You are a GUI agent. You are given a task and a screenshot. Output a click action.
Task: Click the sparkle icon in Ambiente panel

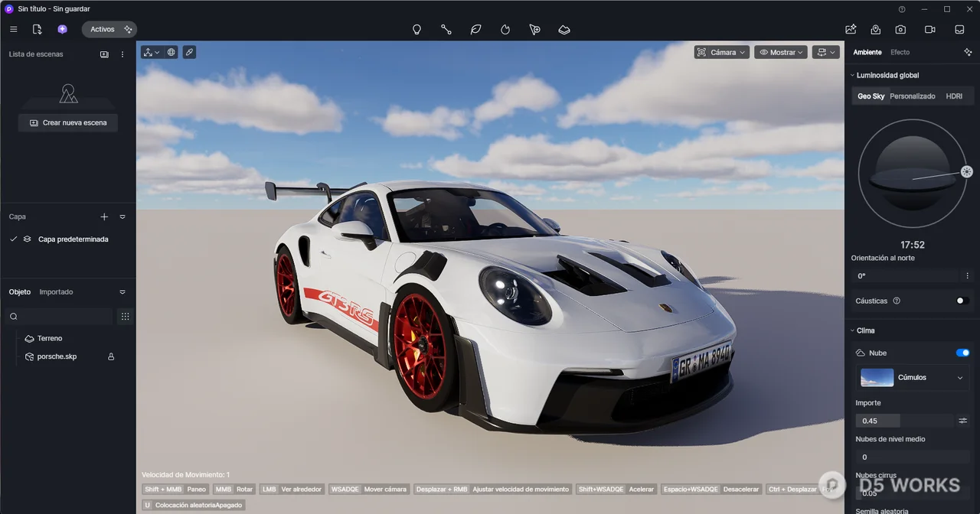968,52
